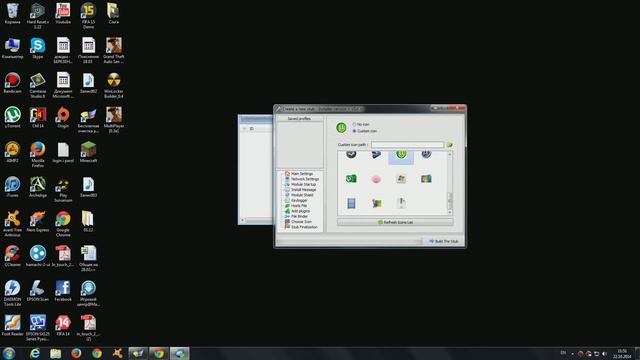Click the iTunes desktop icon

(12, 187)
